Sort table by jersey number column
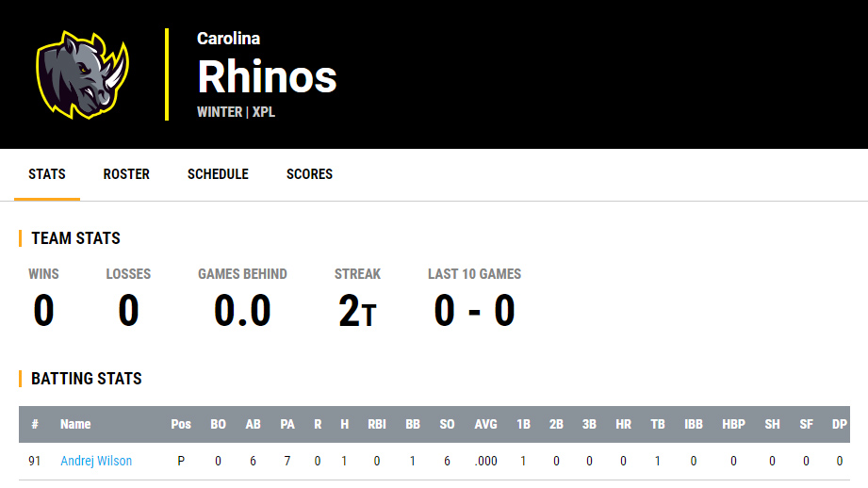This screenshot has width=868, height=488. [x=35, y=424]
